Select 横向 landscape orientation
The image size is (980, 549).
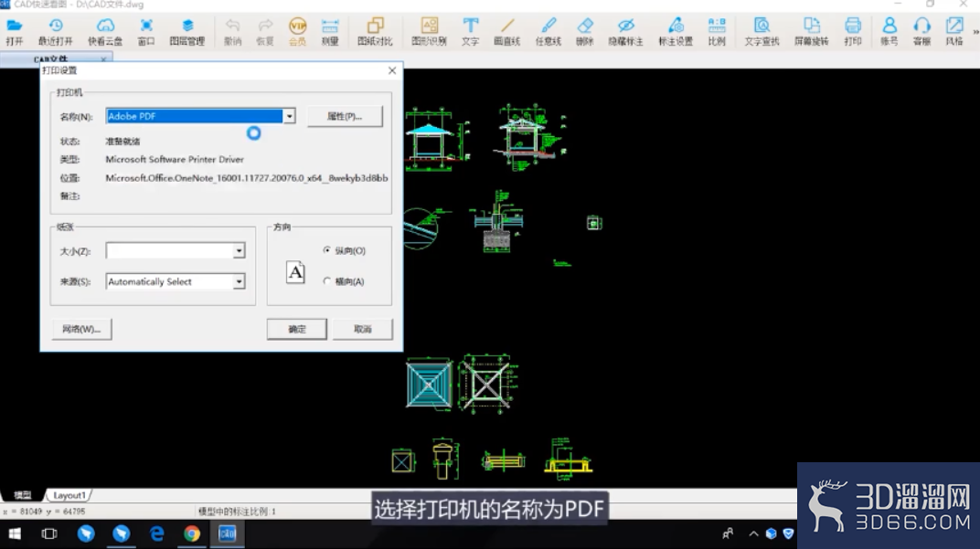click(327, 281)
